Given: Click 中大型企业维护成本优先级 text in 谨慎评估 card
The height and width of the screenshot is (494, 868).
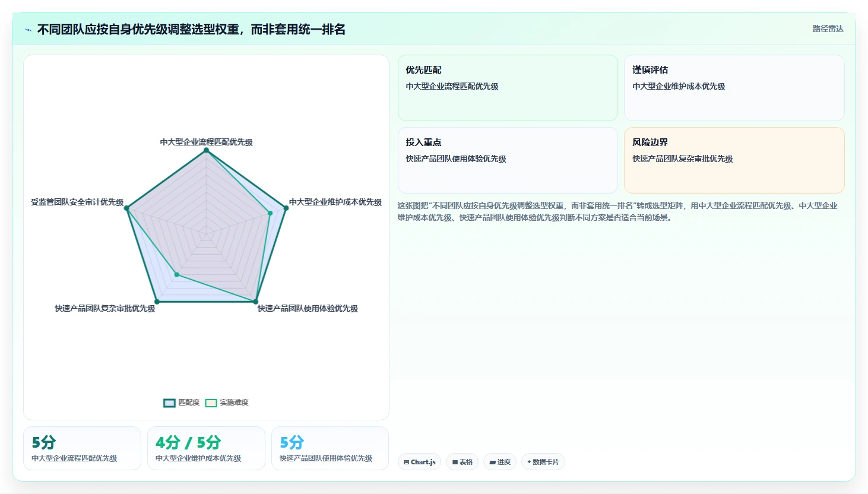Looking at the screenshot, I should pyautogui.click(x=679, y=86).
